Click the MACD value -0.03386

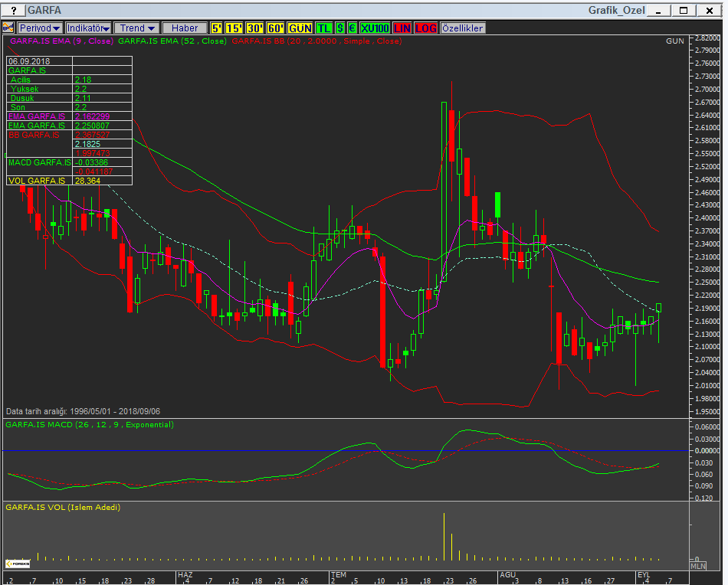pyautogui.click(x=102, y=162)
